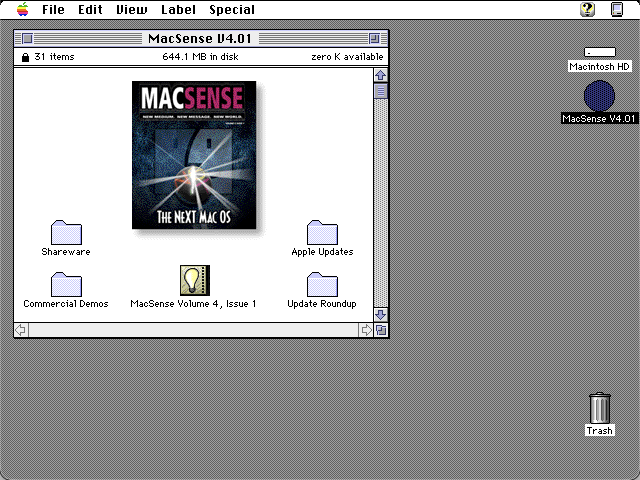Click the MacSense magazine cover image
The height and width of the screenshot is (480, 640).
point(194,155)
